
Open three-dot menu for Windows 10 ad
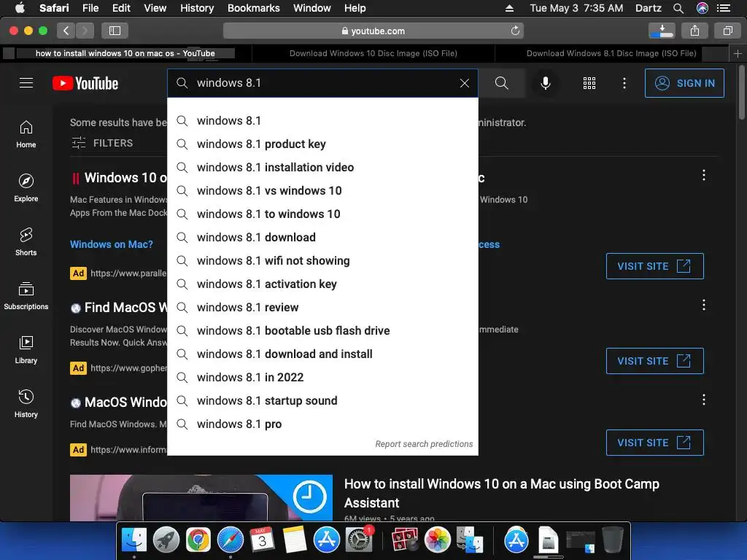point(704,175)
